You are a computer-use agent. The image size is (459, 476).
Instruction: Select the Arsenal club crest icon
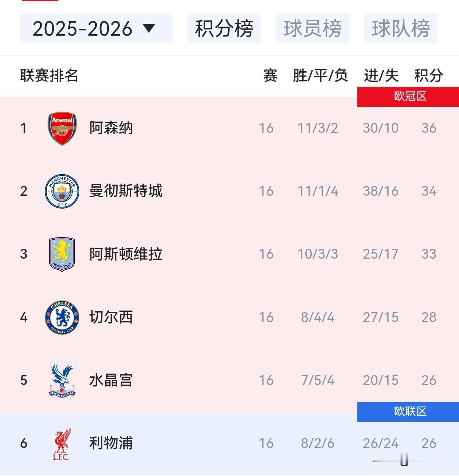62,128
